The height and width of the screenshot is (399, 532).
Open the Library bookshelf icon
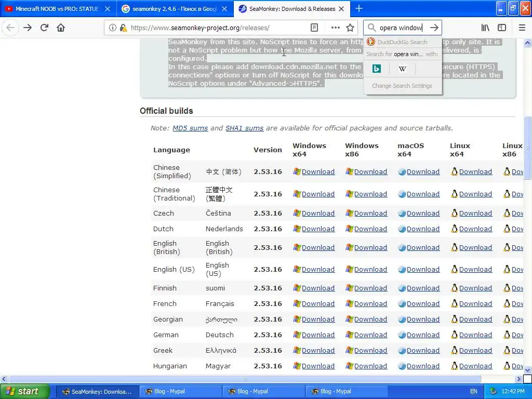pos(485,28)
